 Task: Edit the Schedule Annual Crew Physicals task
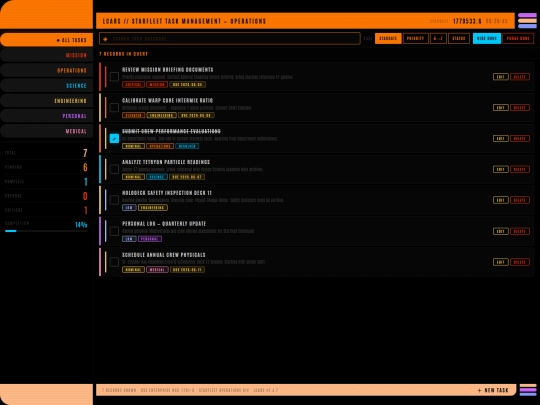point(500,262)
